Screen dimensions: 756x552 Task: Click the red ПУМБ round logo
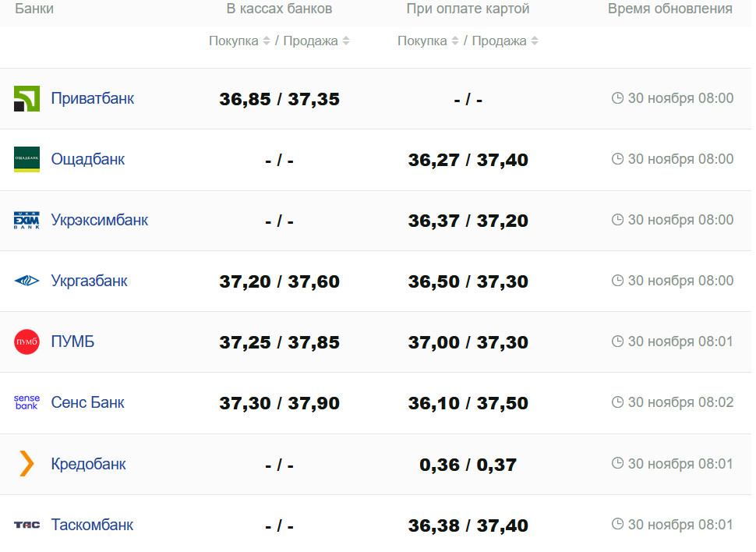point(26,341)
